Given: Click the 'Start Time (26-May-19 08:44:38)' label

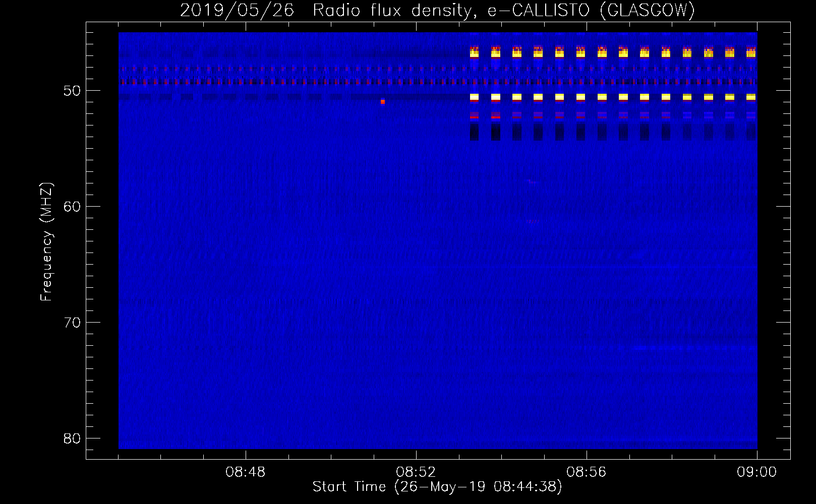Looking at the screenshot, I should coord(437,487).
